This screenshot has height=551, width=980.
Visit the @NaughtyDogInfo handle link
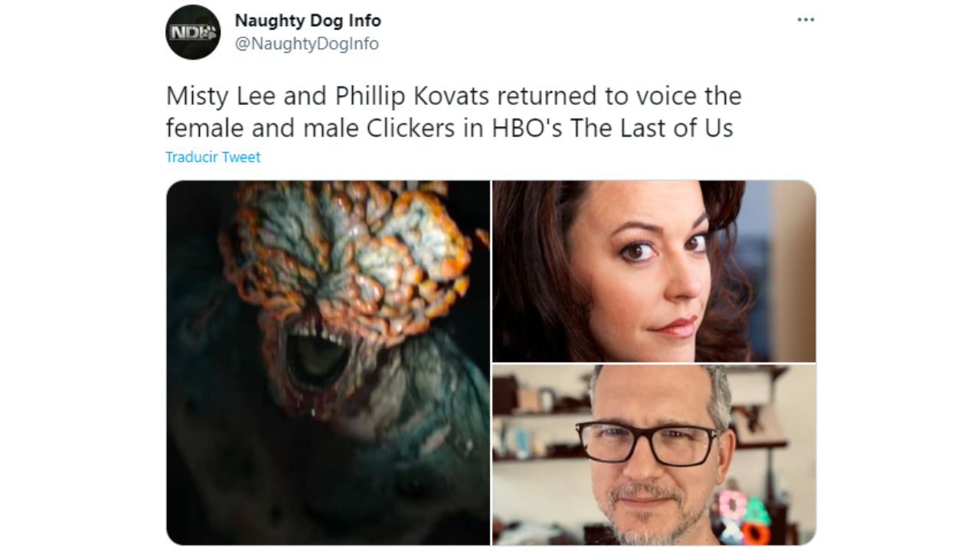(x=306, y=44)
